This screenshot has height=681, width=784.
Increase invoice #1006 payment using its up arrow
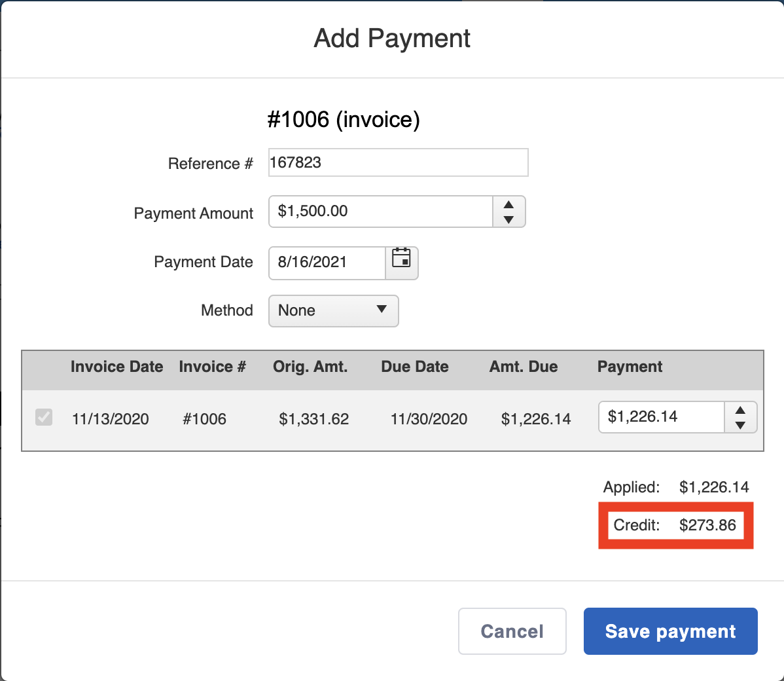pyautogui.click(x=739, y=411)
